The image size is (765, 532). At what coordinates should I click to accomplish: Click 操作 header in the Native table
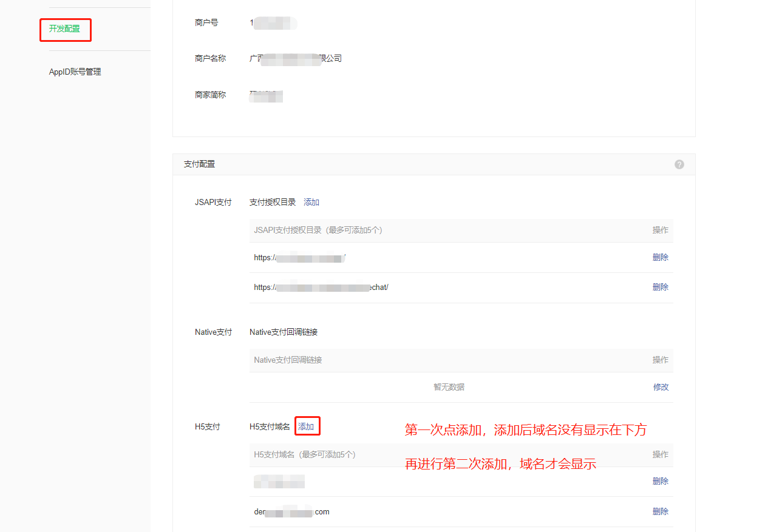pyautogui.click(x=661, y=360)
